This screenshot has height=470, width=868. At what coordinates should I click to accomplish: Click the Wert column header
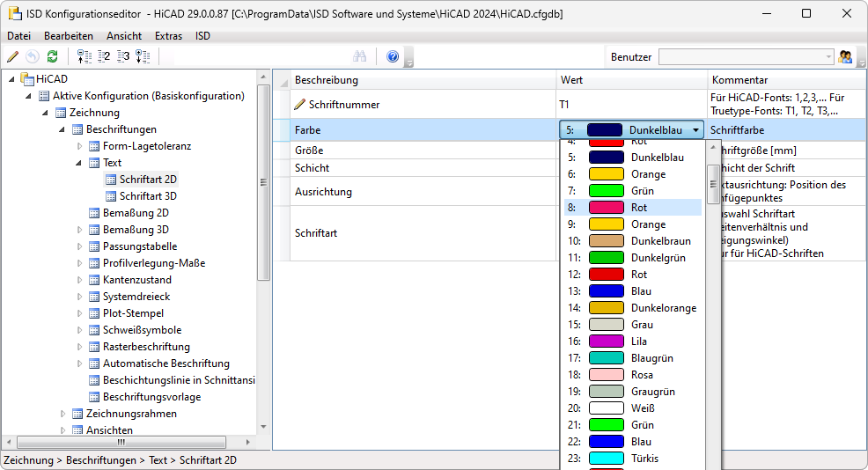click(631, 80)
